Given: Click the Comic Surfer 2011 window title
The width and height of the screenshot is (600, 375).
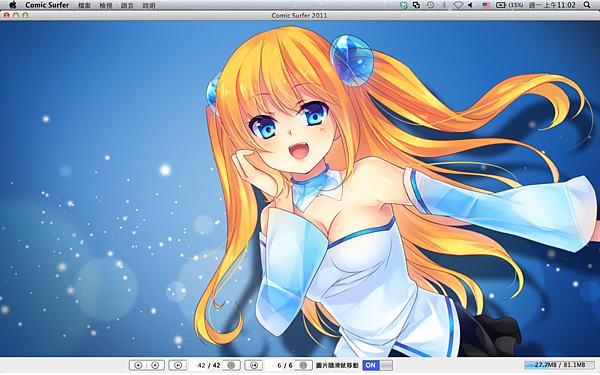Looking at the screenshot, I should point(299,15).
